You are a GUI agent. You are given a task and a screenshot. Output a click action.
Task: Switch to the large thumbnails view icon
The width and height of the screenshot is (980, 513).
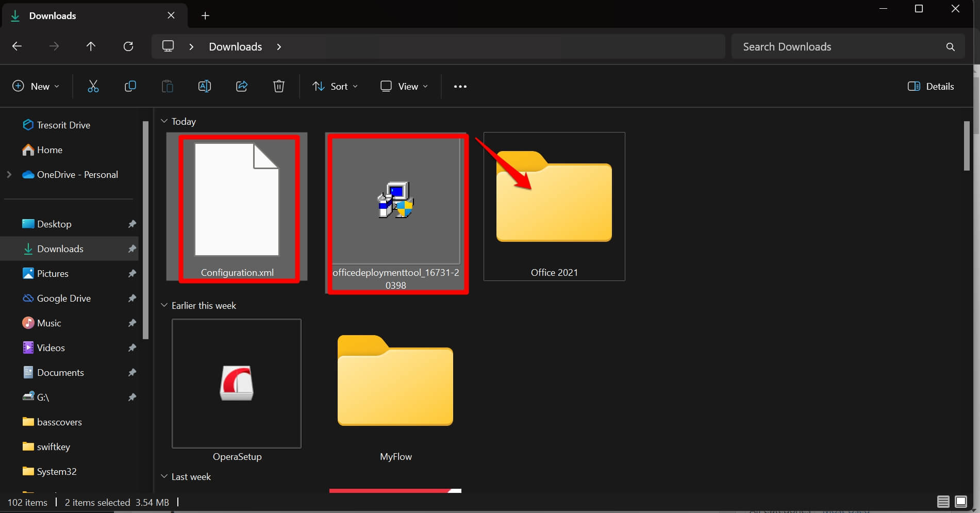tap(961, 502)
